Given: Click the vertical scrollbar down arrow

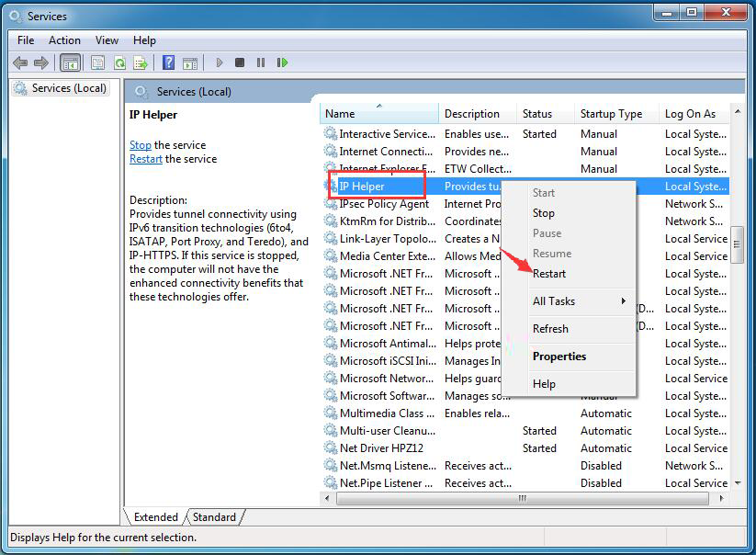Looking at the screenshot, I should 738,482.
